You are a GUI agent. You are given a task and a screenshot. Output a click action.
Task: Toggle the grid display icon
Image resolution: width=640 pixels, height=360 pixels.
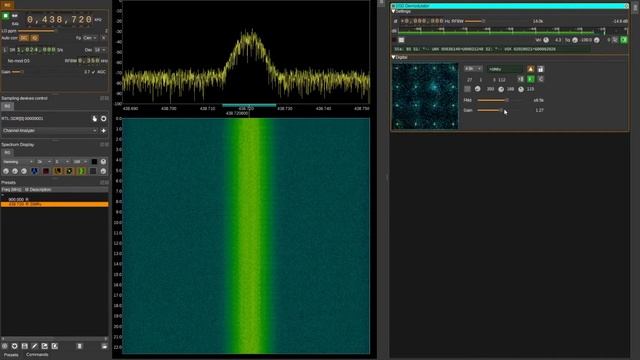pyautogui.click(x=93, y=171)
